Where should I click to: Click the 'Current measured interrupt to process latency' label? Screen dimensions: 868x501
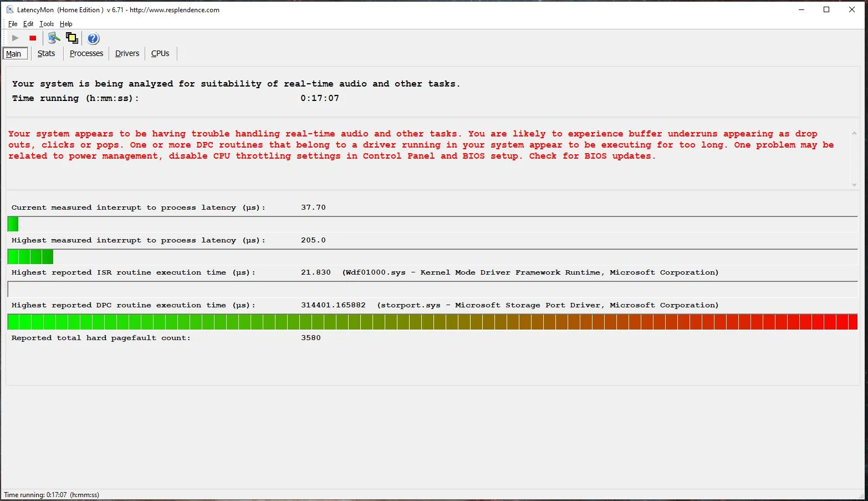tap(139, 208)
